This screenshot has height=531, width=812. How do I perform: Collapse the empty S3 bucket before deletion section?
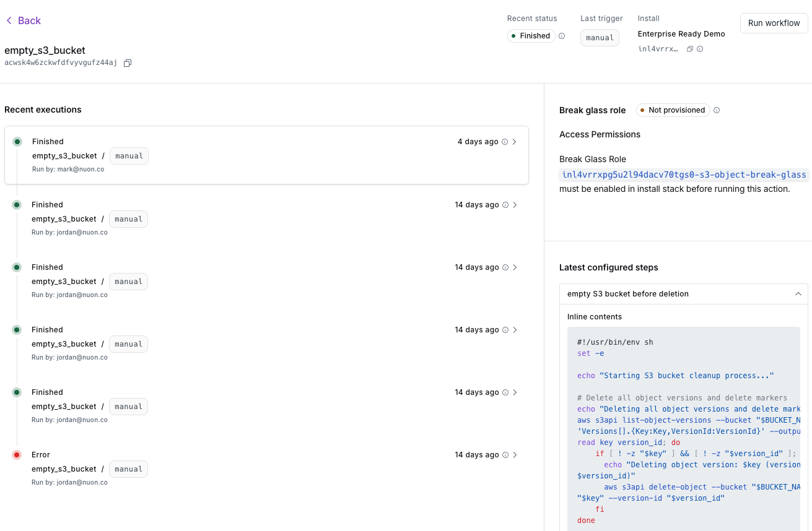click(798, 294)
